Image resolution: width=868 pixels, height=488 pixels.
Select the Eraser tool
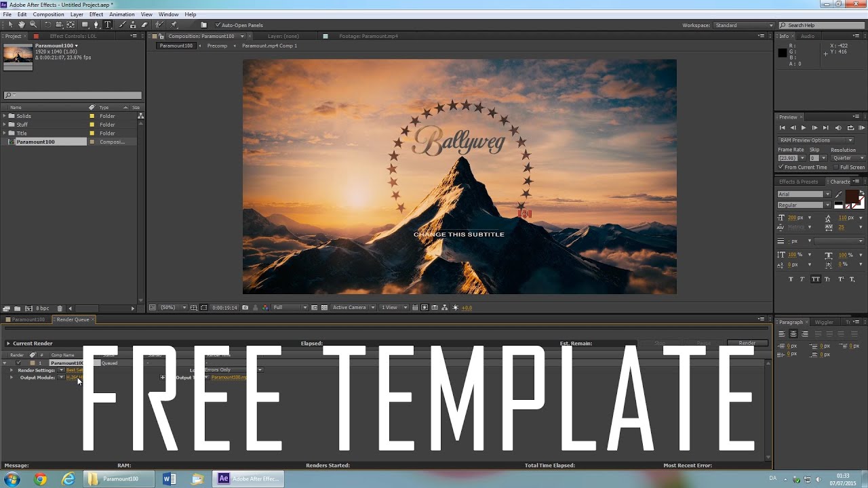tap(144, 24)
